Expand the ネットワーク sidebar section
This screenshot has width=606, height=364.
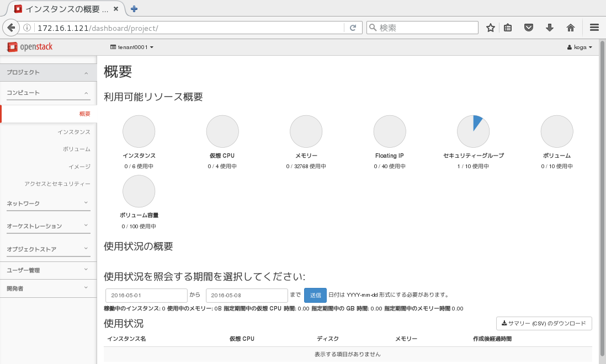[x=48, y=204]
